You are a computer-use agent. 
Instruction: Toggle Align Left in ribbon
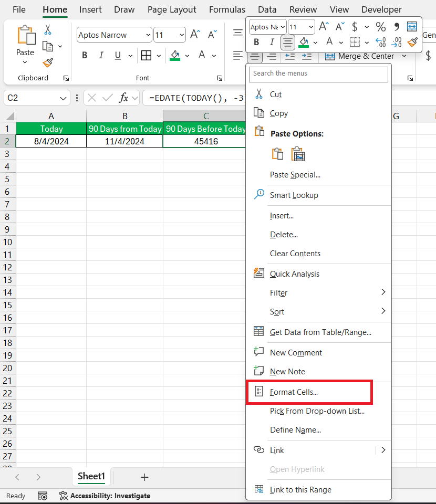click(x=238, y=55)
